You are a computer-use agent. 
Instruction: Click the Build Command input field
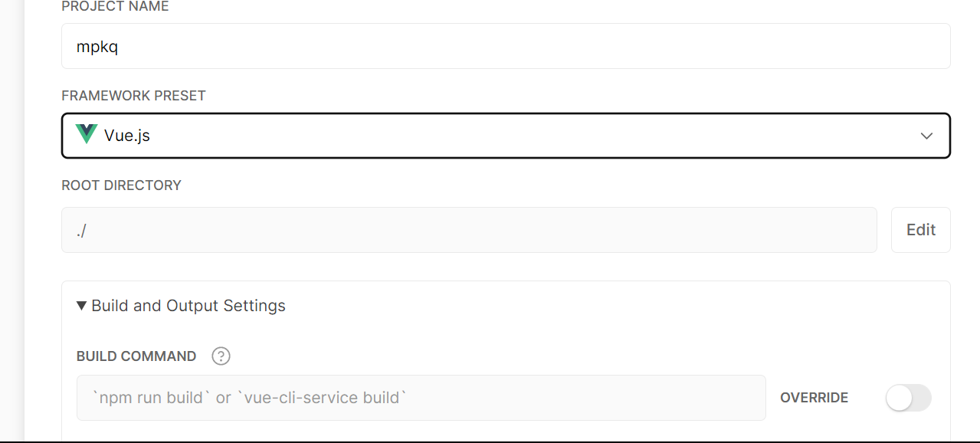click(x=421, y=398)
